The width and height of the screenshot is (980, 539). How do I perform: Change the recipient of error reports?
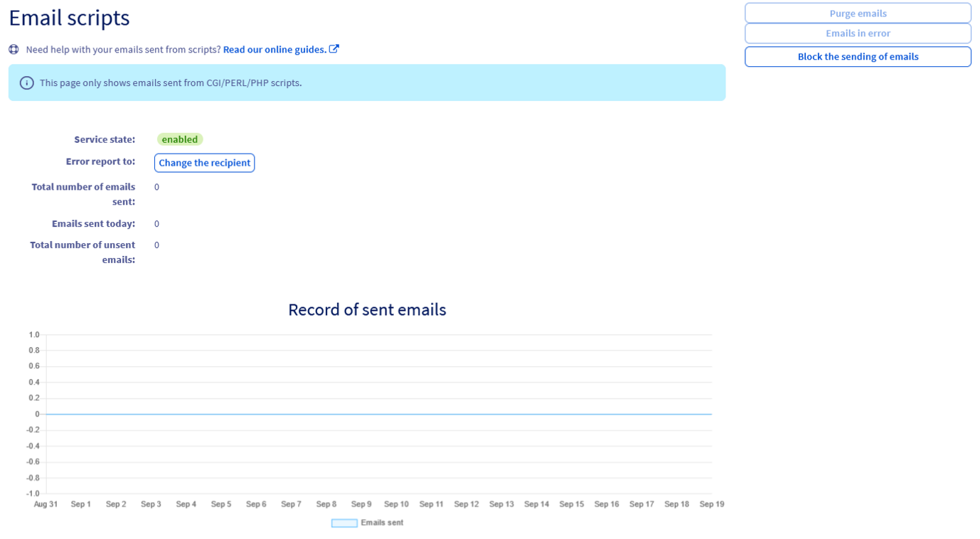coord(204,163)
